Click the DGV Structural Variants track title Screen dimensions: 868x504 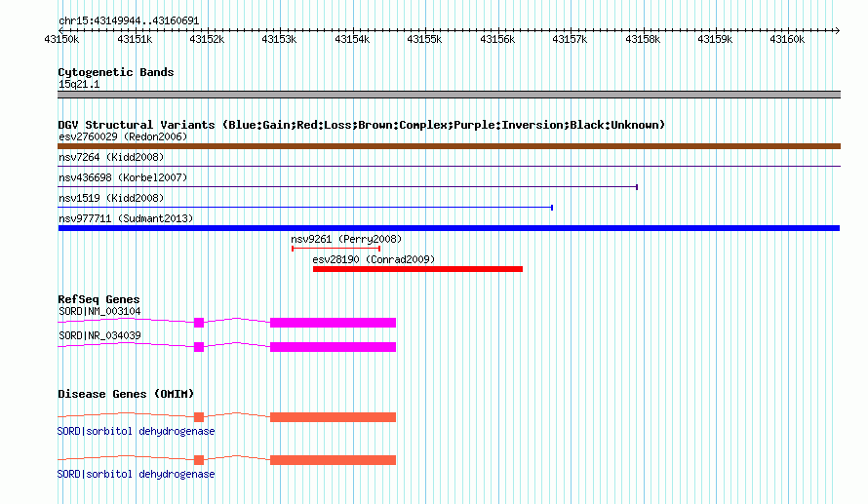[362, 125]
